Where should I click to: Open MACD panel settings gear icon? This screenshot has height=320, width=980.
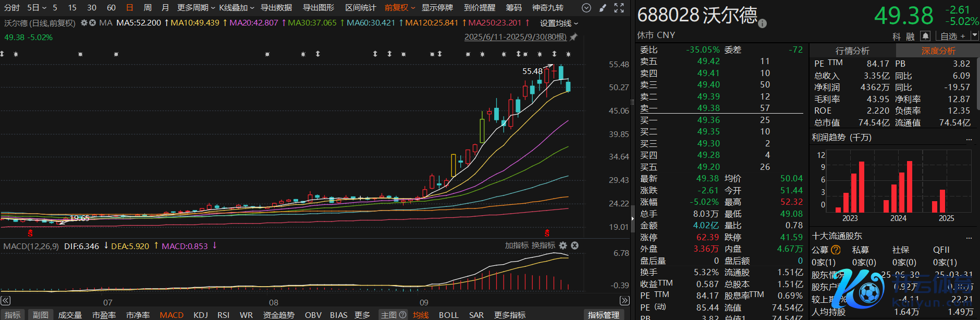563,245
